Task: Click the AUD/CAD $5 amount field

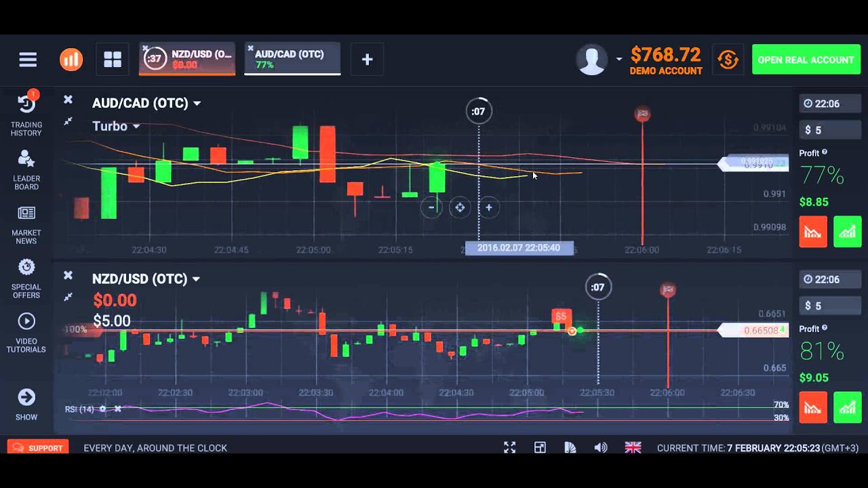Action: pyautogui.click(x=830, y=130)
